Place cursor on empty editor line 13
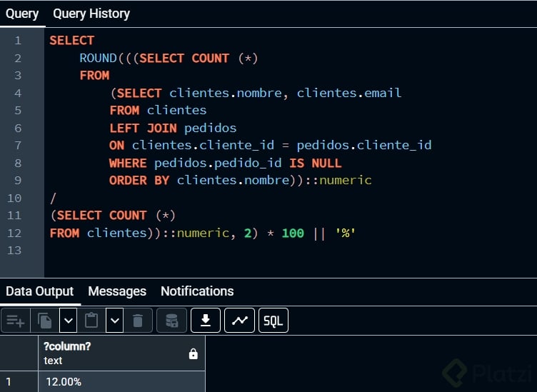This screenshot has width=537, height=392. click(214, 250)
